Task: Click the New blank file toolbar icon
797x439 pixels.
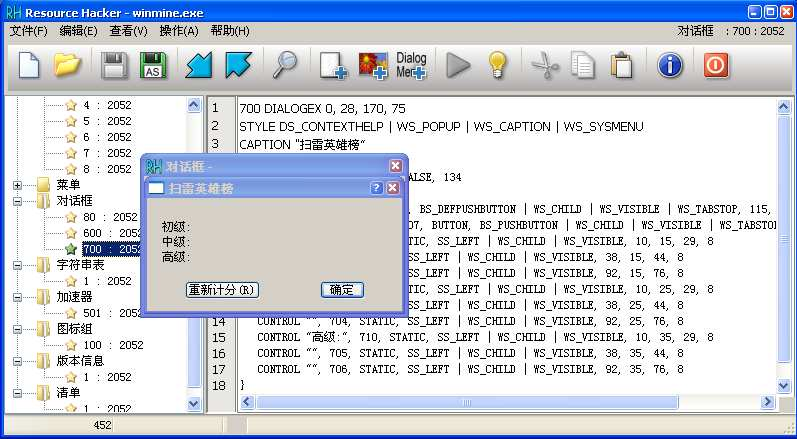Action: (x=29, y=66)
